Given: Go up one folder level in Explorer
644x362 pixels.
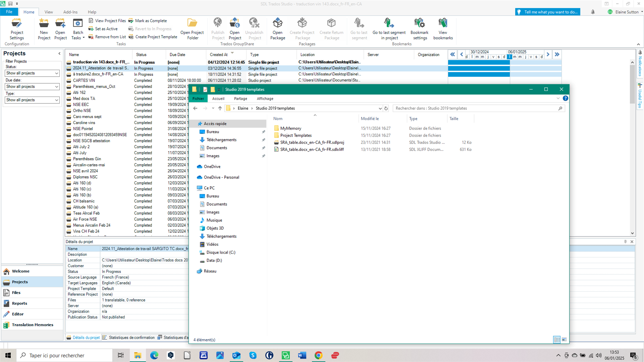Looking at the screenshot, I should tap(220, 108).
